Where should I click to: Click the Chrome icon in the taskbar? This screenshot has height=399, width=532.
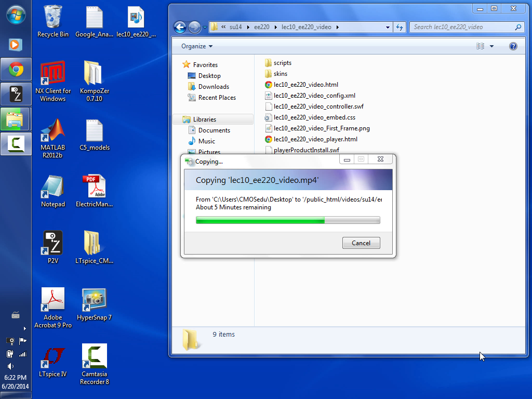16,69
